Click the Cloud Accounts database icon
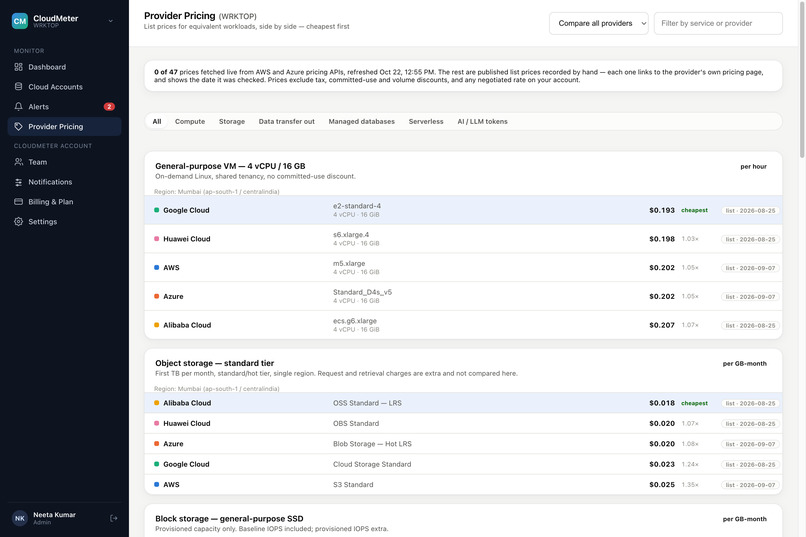 click(x=19, y=87)
